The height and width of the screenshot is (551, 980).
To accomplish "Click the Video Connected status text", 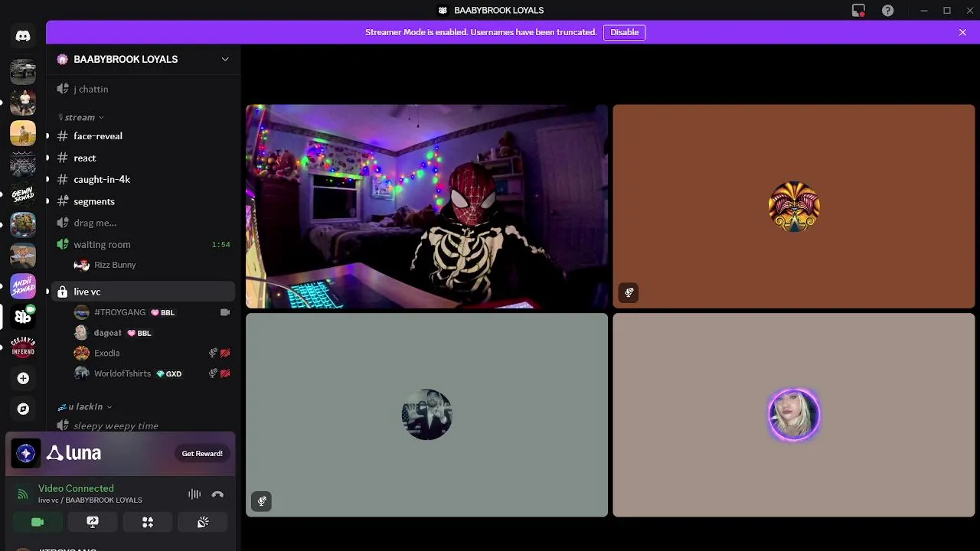I will pyautogui.click(x=76, y=488).
